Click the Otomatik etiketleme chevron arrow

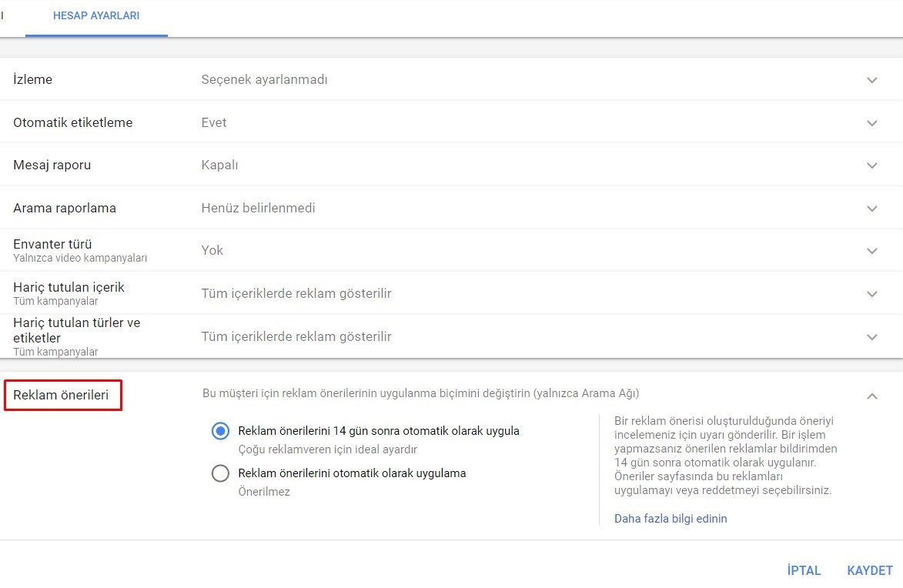click(x=871, y=123)
